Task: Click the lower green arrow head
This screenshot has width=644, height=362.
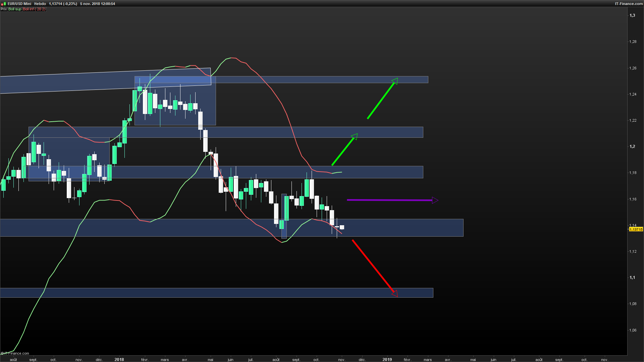Action: [x=355, y=136]
